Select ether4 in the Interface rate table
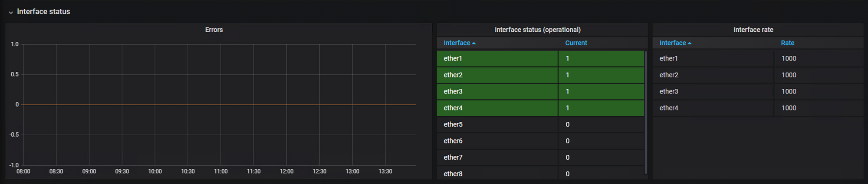The image size is (868, 184). [x=669, y=108]
